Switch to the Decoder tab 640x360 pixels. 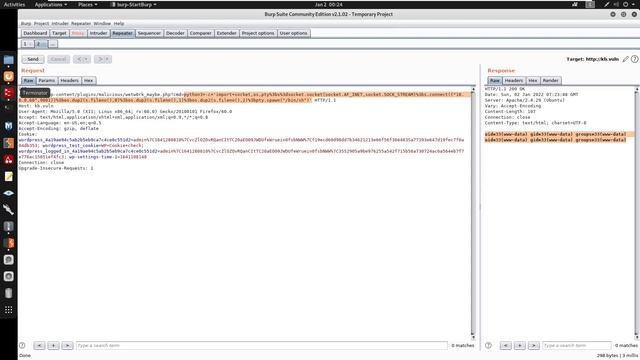point(175,33)
